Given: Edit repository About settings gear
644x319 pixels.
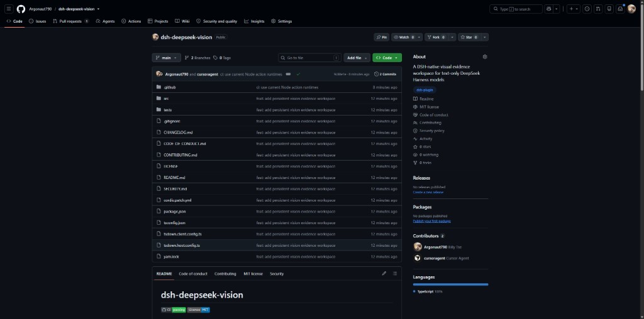Looking at the screenshot, I should (485, 57).
